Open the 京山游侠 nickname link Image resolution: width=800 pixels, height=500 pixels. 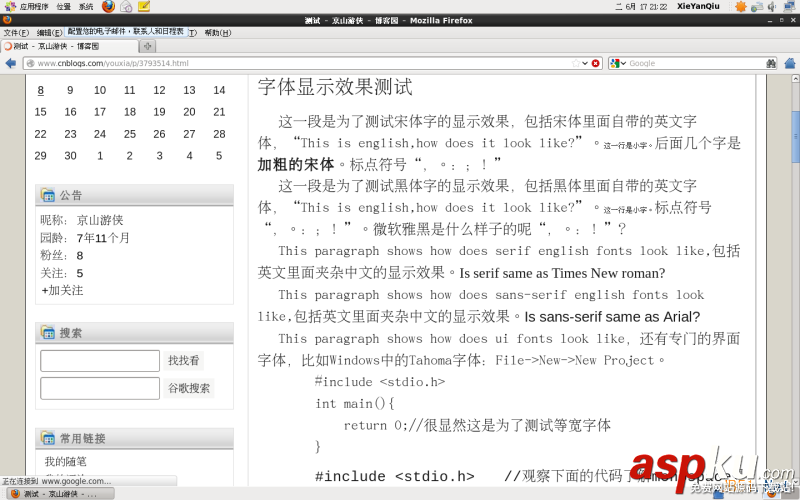[100, 220]
